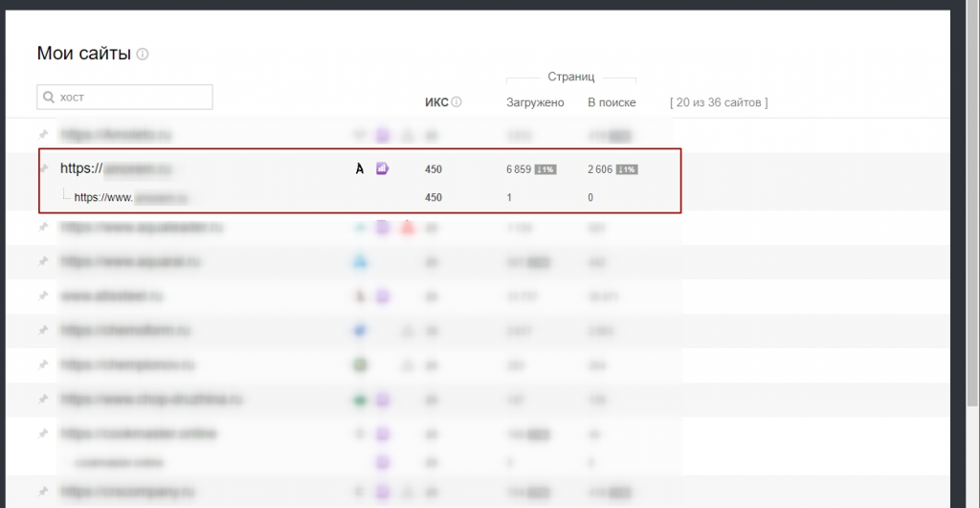The height and width of the screenshot is (508, 980).
Task: Click the info icon beside "Мои сайты" title
Action: tap(143, 55)
